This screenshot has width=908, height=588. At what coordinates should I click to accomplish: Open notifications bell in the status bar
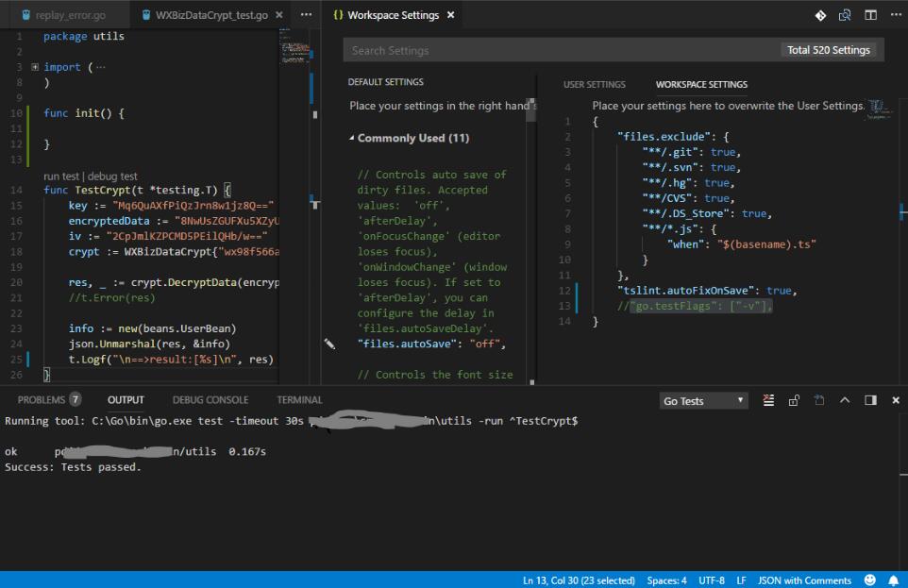[x=891, y=580]
